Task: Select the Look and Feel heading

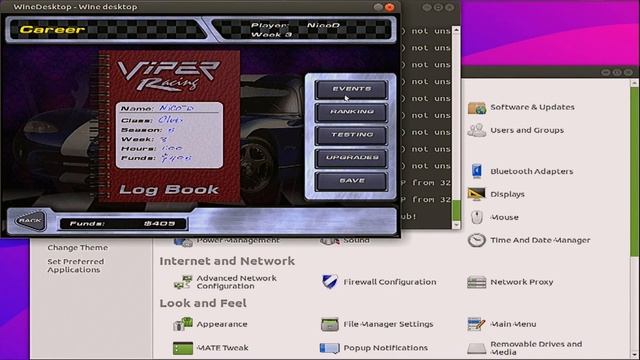Action: pos(203,303)
